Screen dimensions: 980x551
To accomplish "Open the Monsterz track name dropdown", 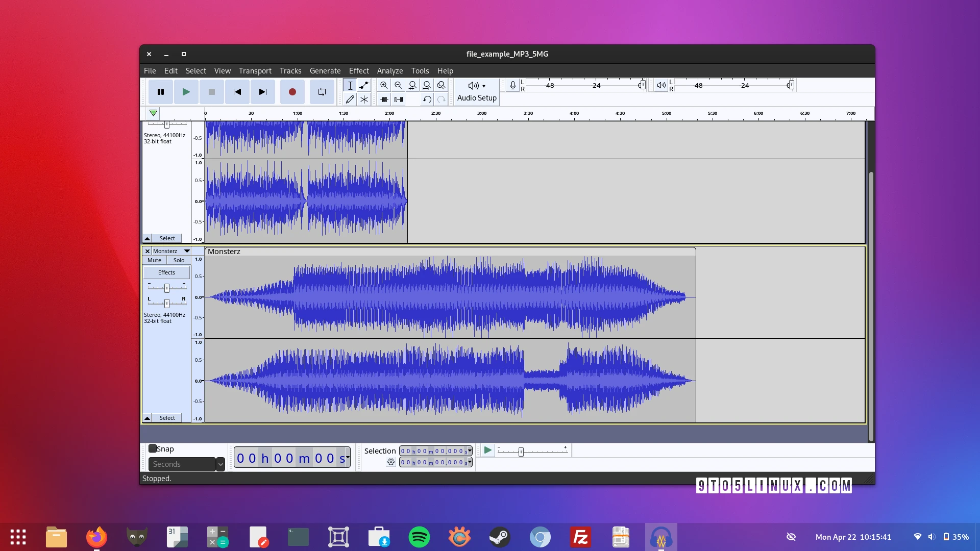I will click(x=187, y=251).
